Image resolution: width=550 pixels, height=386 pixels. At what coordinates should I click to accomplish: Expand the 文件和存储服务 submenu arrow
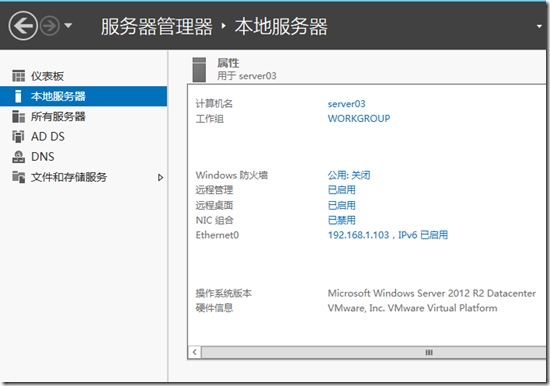point(160,178)
